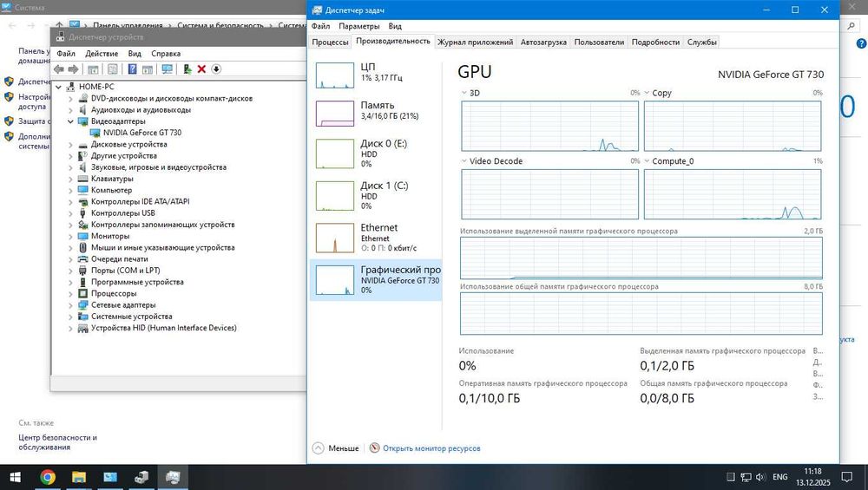Viewport: 868px width, 490px height.
Task: Select Диск 1 (C:) in performance list
Action: click(375, 195)
